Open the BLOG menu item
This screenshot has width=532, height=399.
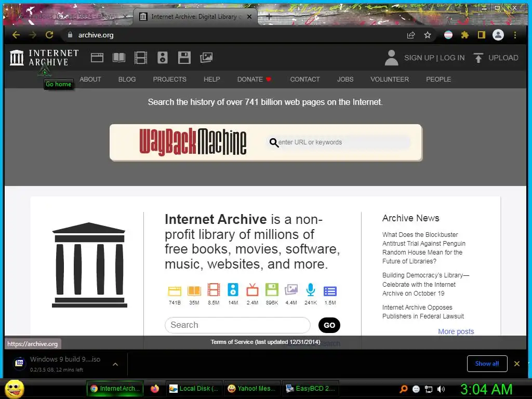[127, 79]
